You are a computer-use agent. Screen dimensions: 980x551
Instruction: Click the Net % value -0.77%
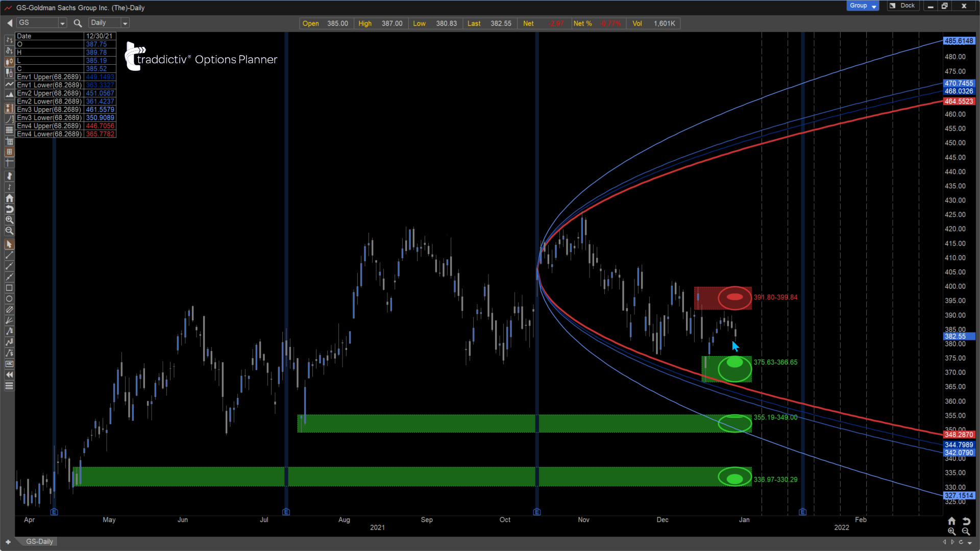609,23
